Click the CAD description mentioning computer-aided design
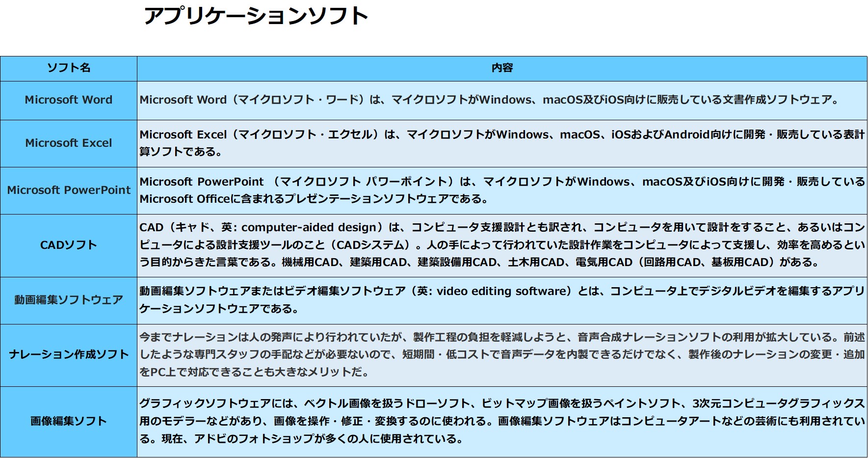This screenshot has height=458, width=868. coord(502,245)
